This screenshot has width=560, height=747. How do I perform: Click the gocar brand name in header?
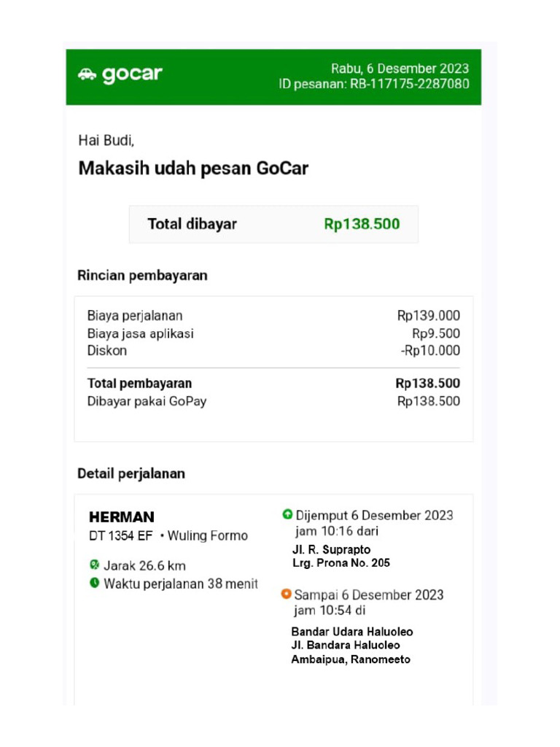pos(132,74)
